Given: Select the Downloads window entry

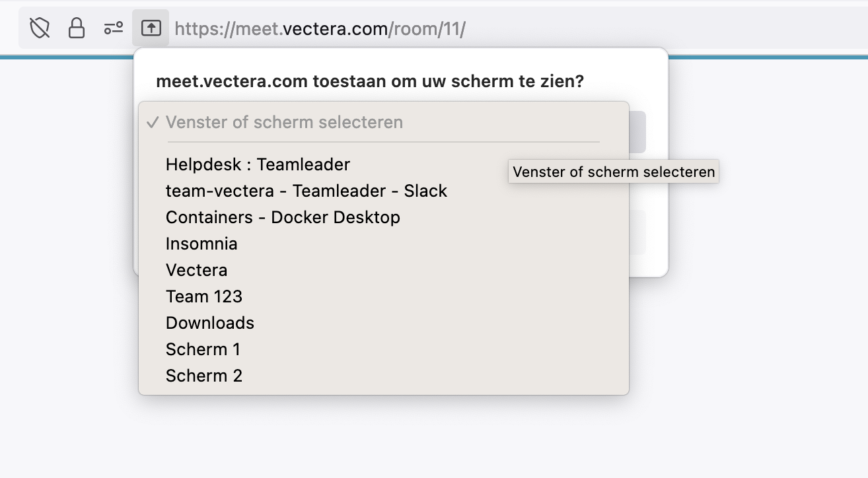Looking at the screenshot, I should point(383,323).
